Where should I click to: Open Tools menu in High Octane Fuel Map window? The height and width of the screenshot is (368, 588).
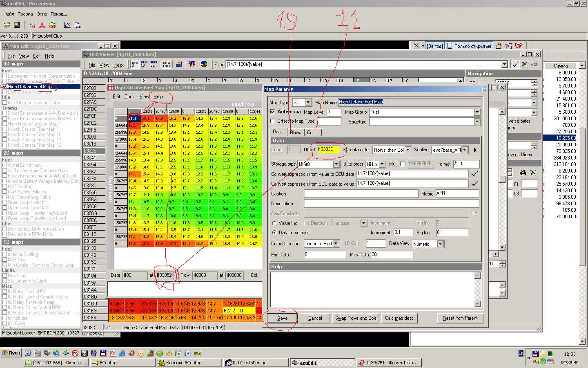(x=130, y=96)
